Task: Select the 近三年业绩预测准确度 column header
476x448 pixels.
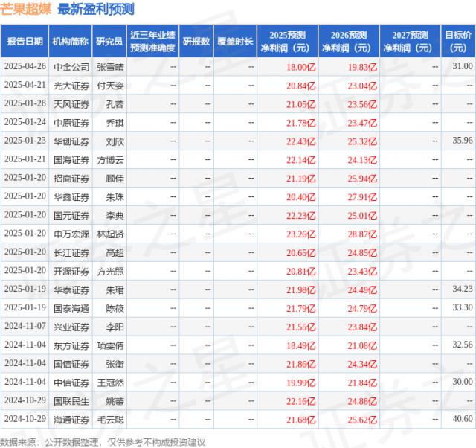Action: click(152, 42)
